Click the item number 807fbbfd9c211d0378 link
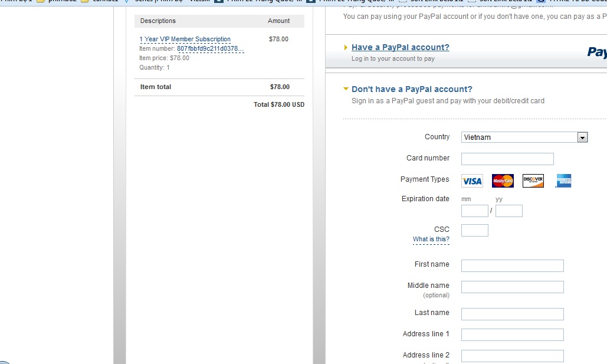This screenshot has height=364, width=607. [x=211, y=49]
